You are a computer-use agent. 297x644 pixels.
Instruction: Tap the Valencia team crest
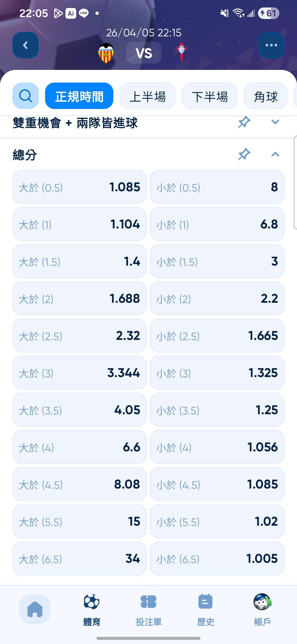(106, 53)
